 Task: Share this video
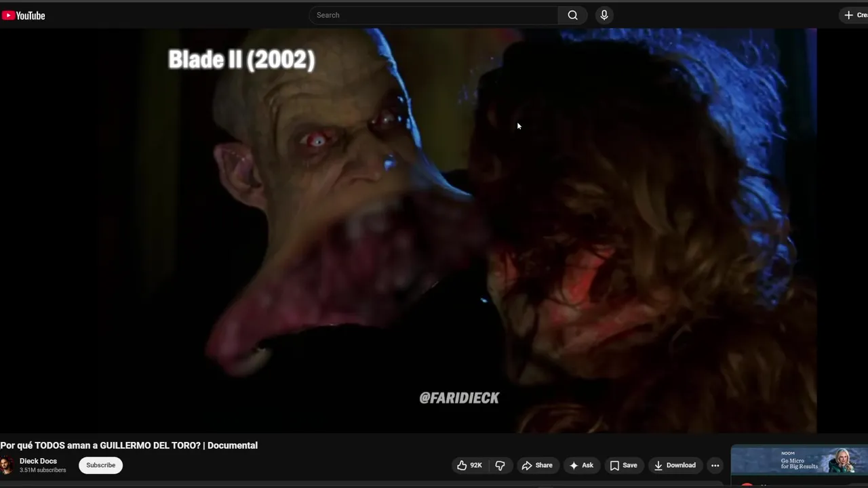(537, 465)
